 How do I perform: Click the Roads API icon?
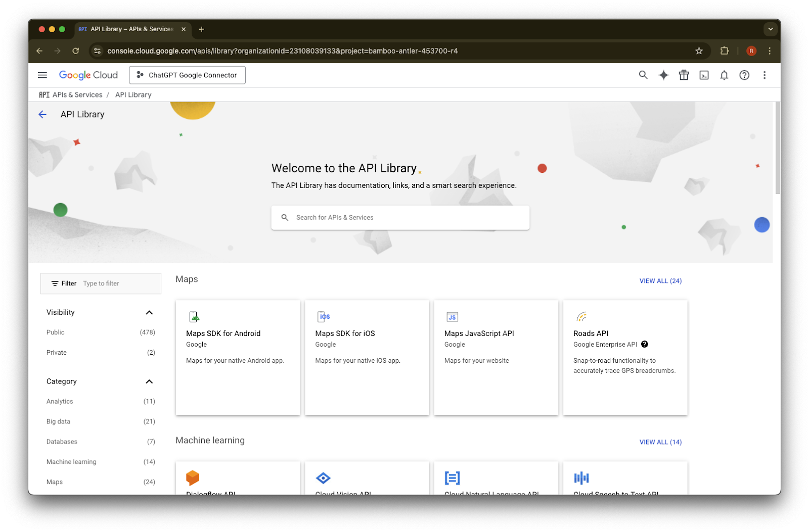point(581,317)
